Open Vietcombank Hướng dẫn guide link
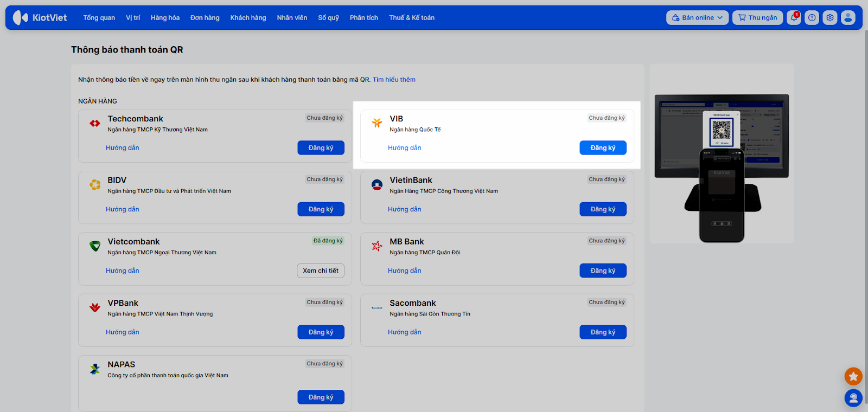Screen dimensions: 868x412 [123, 271]
